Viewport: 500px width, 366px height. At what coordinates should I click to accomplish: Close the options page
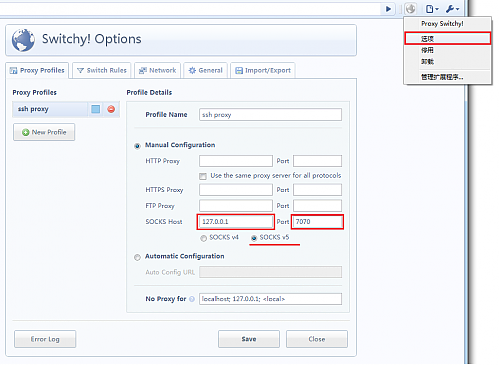[317, 339]
